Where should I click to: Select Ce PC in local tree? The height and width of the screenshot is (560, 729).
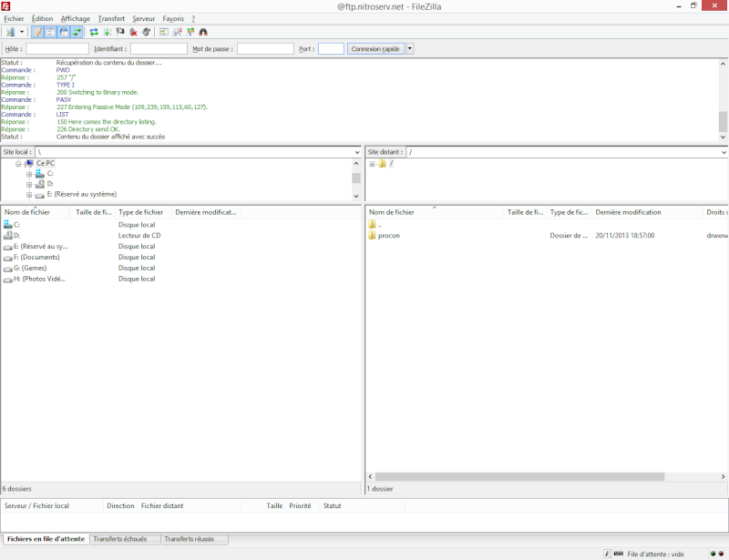point(45,163)
